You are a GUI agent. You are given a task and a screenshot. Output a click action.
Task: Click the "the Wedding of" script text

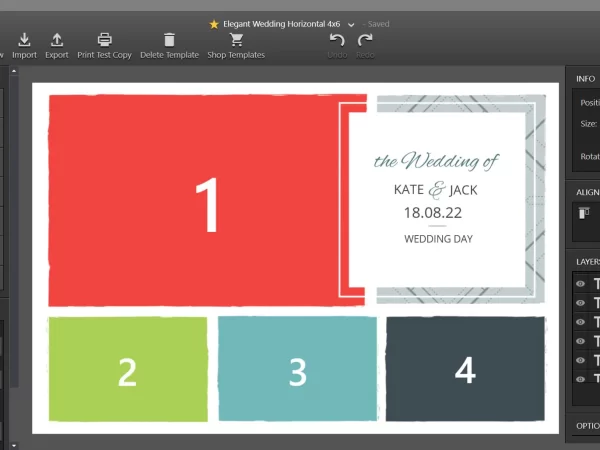[435, 161]
